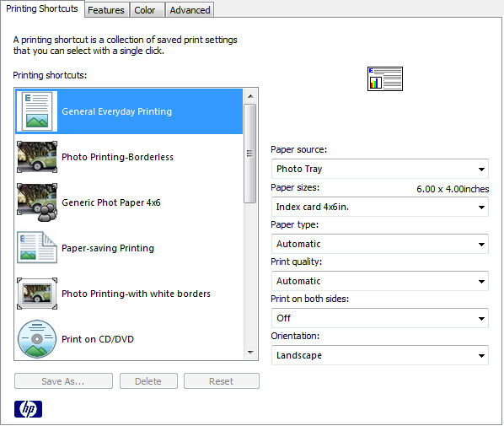
Task: Expand the Paper sizes Index card dropdown
Action: (380, 207)
